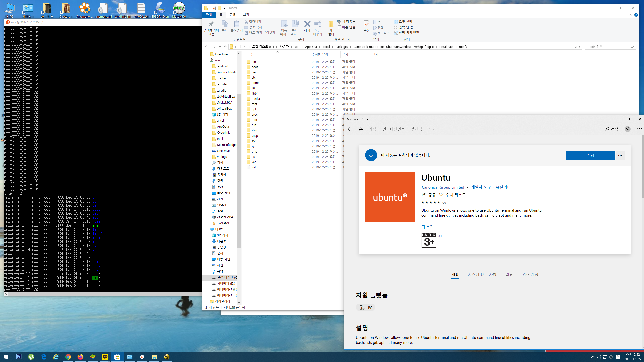
Task: Expand the address bar history dropdown
Action: [x=575, y=47]
